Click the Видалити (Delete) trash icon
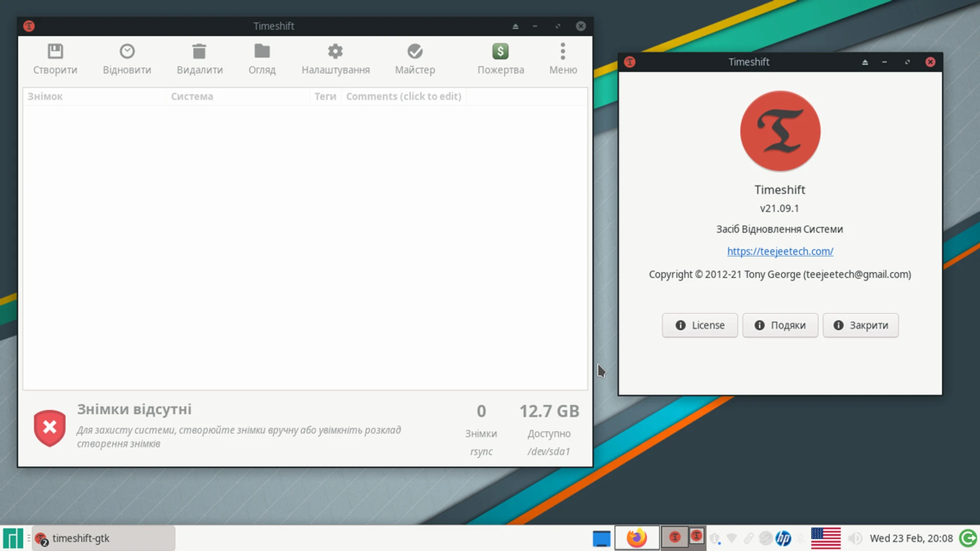The height and width of the screenshot is (551, 980). pos(199,52)
